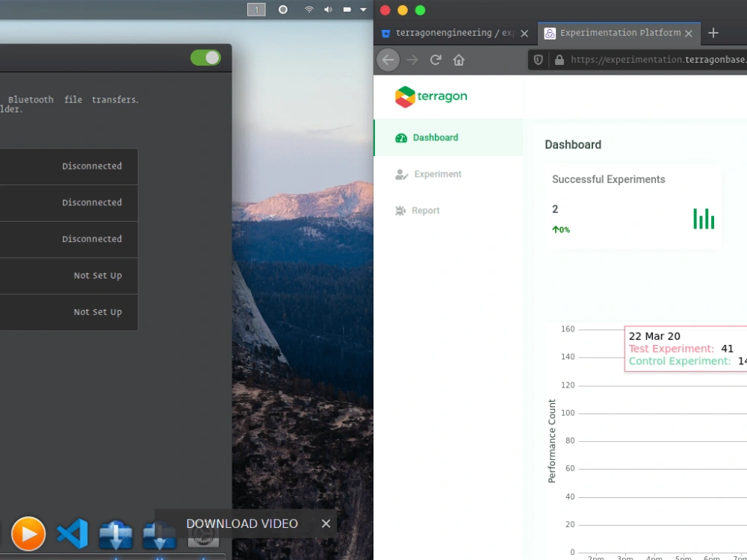This screenshot has height=560, width=747.
Task: Click the Dashboard gauge icon
Action: pyautogui.click(x=401, y=138)
